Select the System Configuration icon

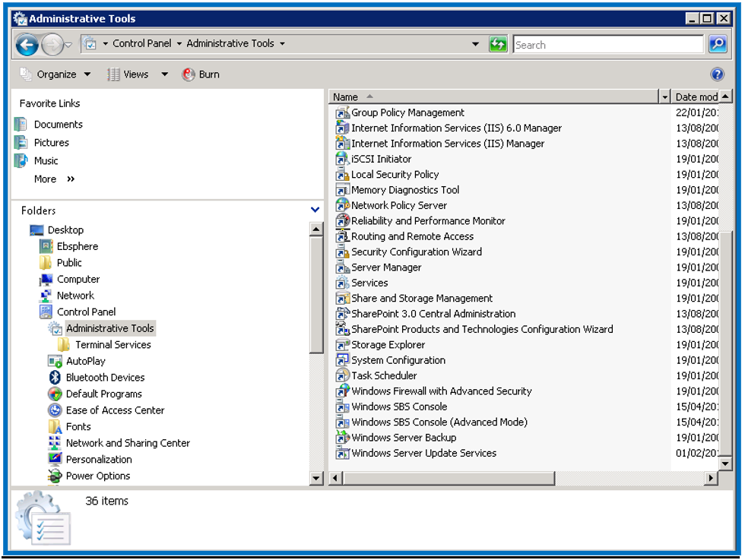coord(342,360)
